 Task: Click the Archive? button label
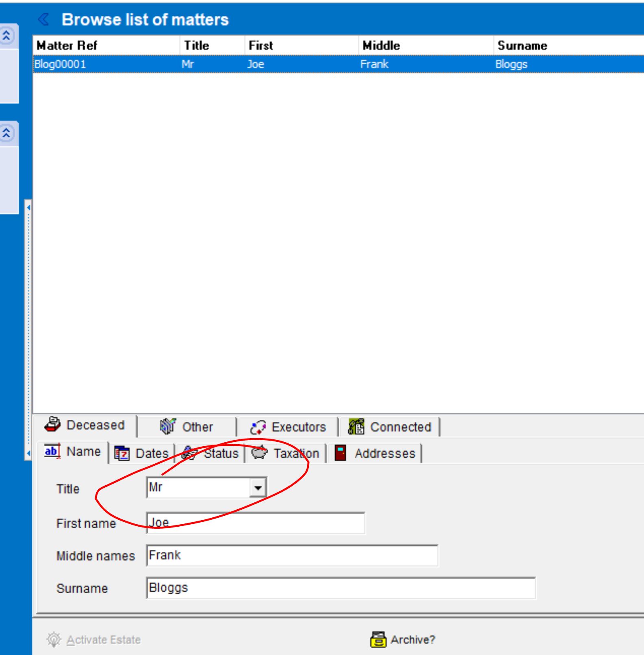click(412, 640)
